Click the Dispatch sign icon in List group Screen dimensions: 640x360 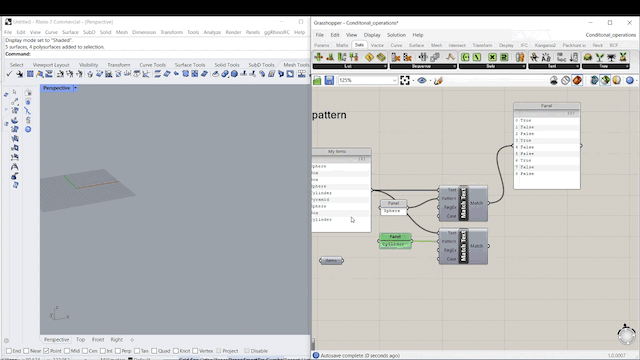point(369,57)
